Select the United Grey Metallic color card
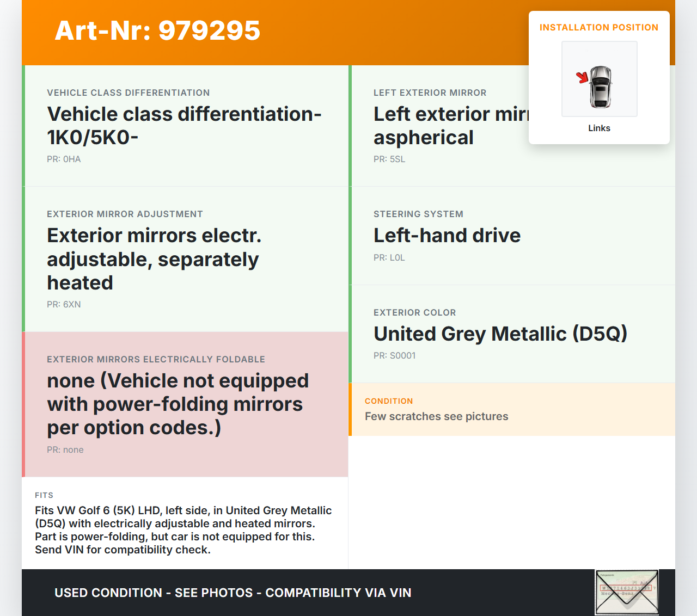Image resolution: width=697 pixels, height=616 pixels. click(512, 334)
